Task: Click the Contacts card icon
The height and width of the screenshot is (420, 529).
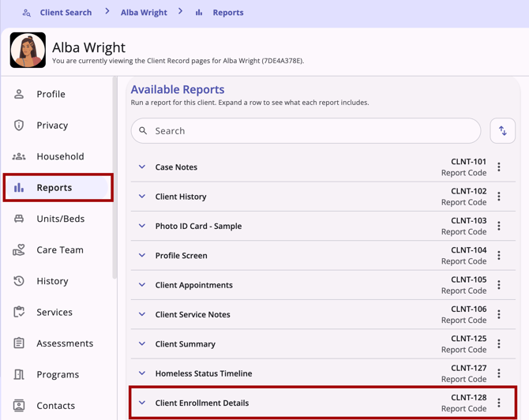Action: (x=19, y=406)
